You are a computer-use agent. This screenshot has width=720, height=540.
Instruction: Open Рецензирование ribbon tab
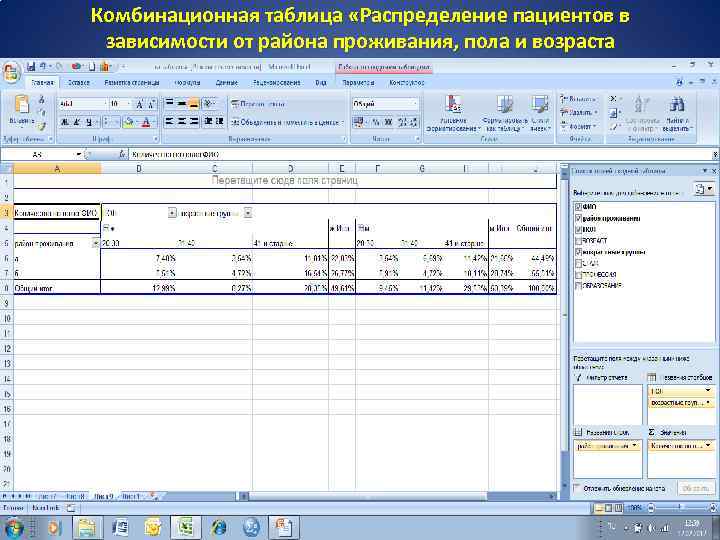point(276,83)
